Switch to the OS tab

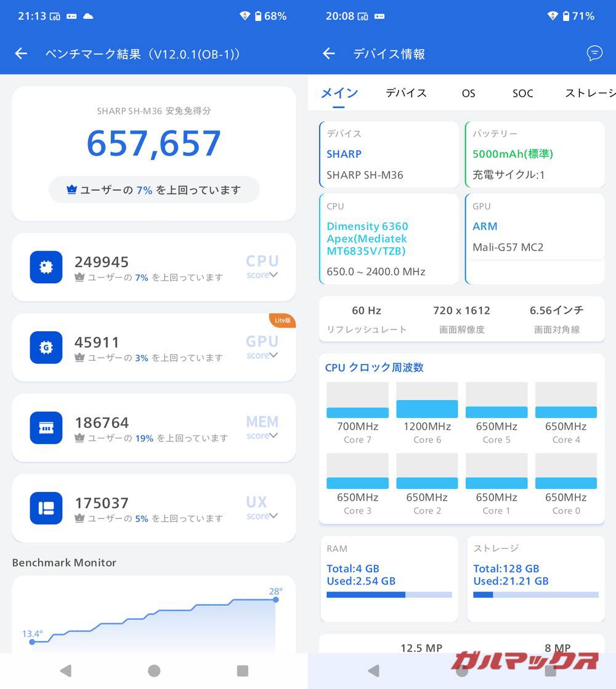tap(468, 93)
